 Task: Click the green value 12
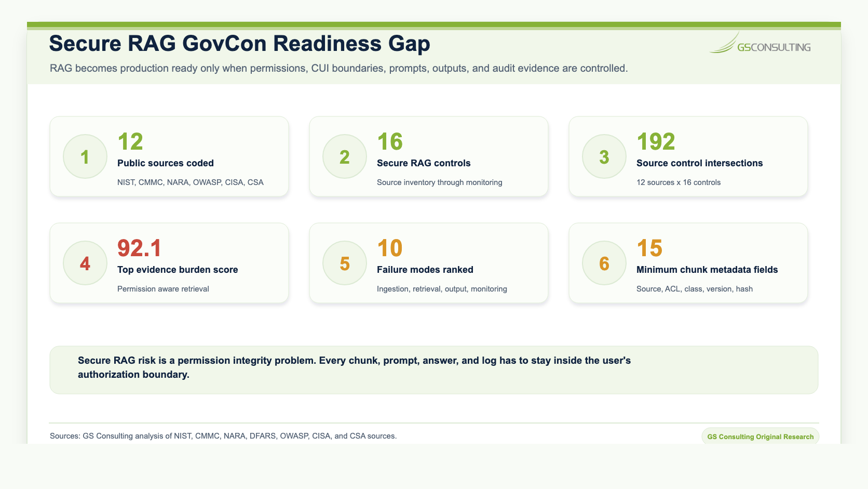click(x=130, y=141)
